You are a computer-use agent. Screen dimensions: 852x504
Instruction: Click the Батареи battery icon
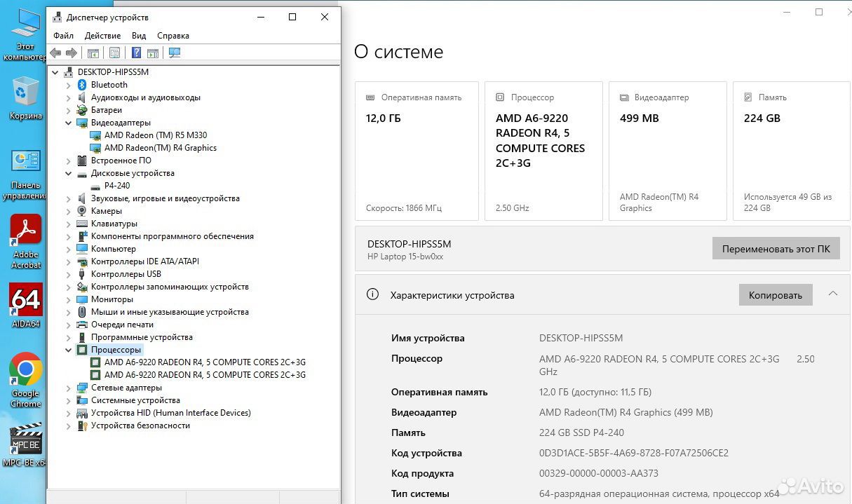[x=82, y=110]
